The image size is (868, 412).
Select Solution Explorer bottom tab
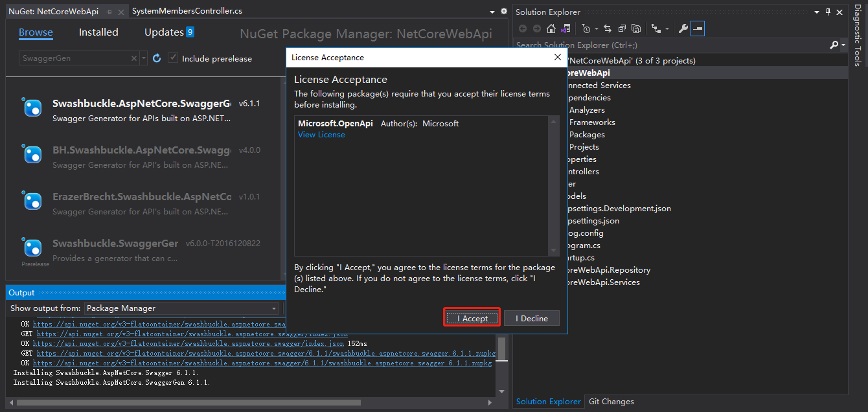(x=548, y=402)
